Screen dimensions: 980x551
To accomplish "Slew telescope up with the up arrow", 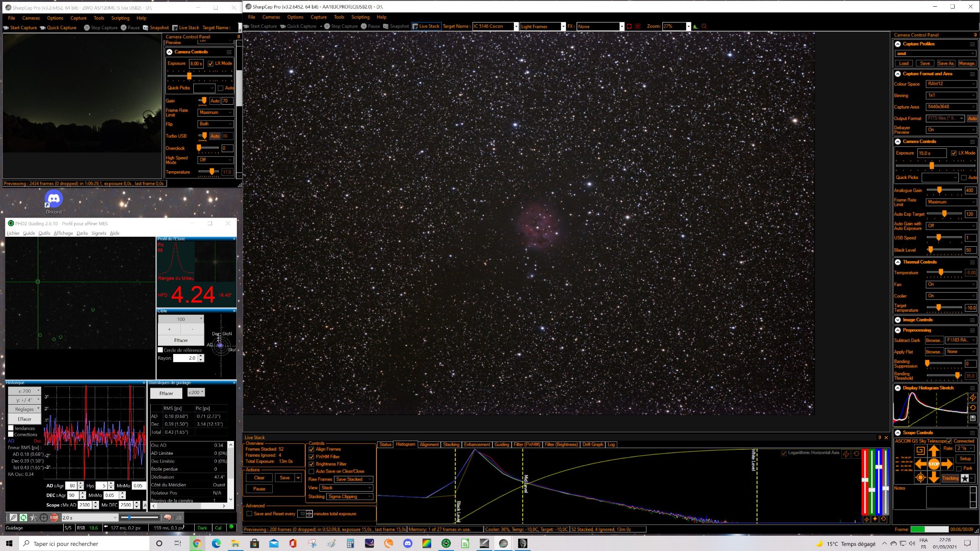I will pos(934,451).
